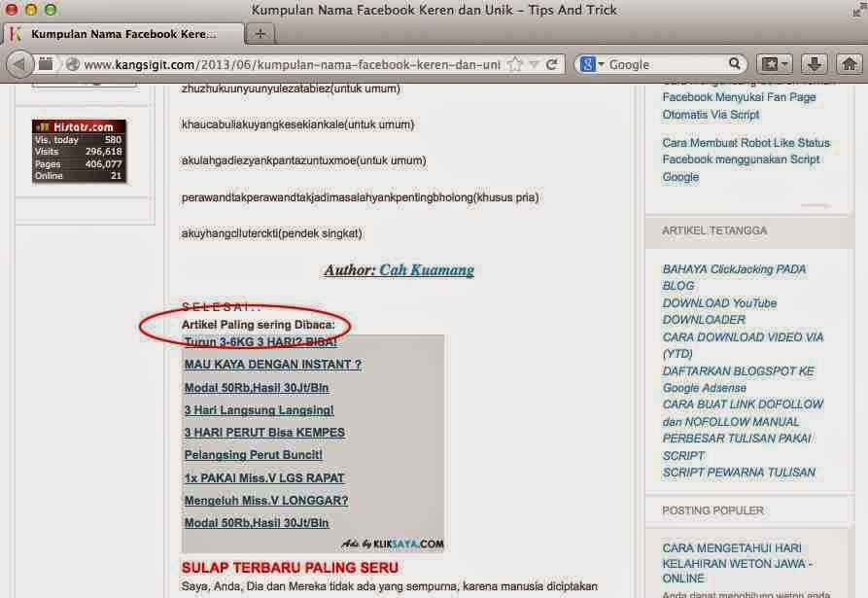Image resolution: width=868 pixels, height=598 pixels.
Task: Open the SULAP TERBARU PALING SERU heading
Action: pos(290,568)
